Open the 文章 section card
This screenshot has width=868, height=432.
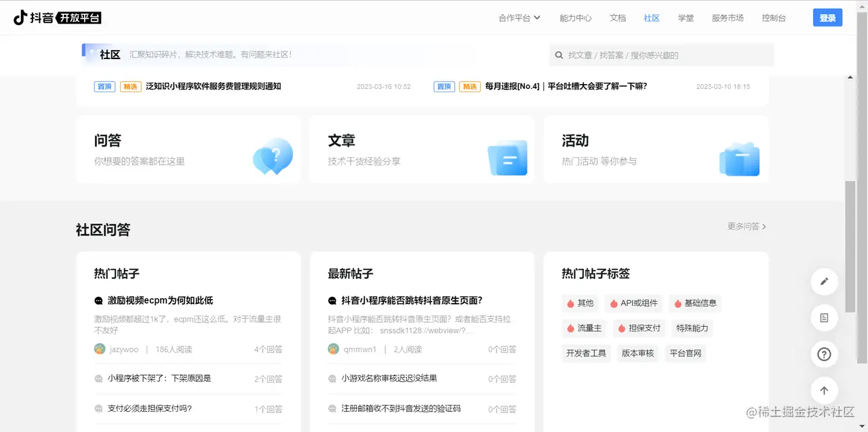[x=422, y=149]
